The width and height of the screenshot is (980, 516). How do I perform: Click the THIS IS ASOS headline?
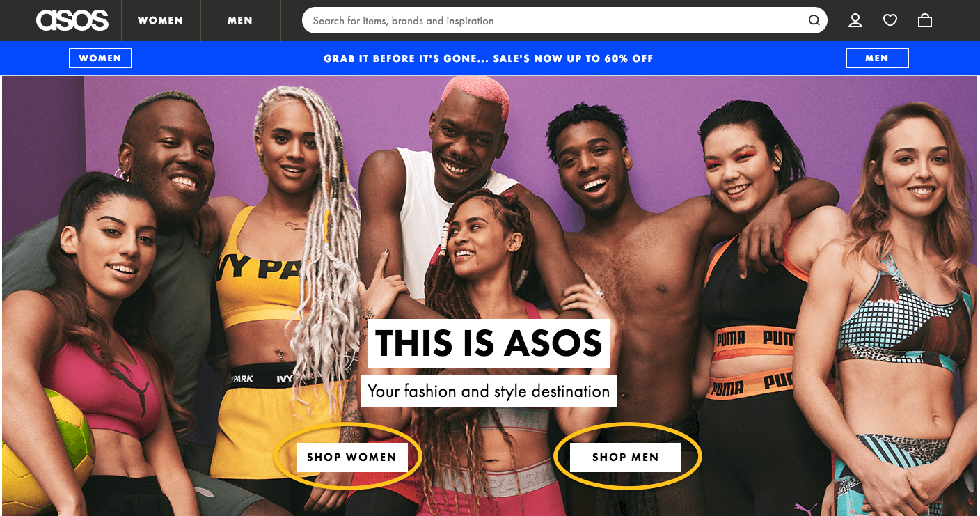click(x=489, y=343)
